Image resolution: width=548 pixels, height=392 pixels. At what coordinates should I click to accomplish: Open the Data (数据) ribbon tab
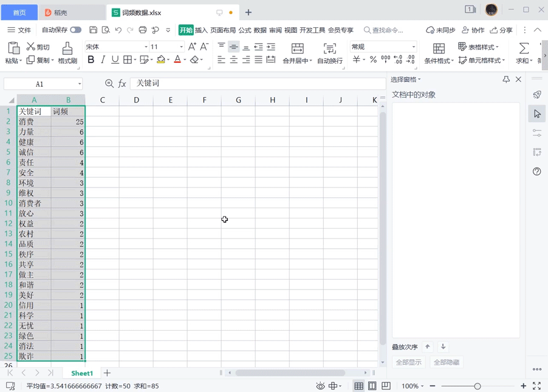point(260,30)
